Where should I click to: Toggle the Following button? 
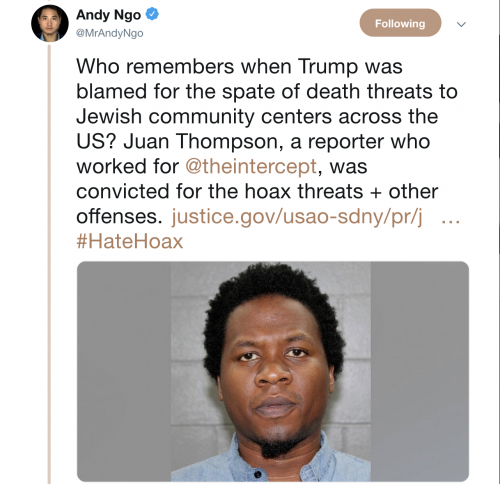tap(400, 23)
